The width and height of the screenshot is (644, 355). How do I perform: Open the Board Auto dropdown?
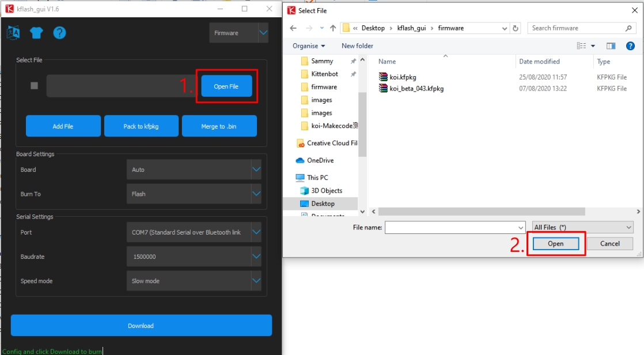coord(256,169)
